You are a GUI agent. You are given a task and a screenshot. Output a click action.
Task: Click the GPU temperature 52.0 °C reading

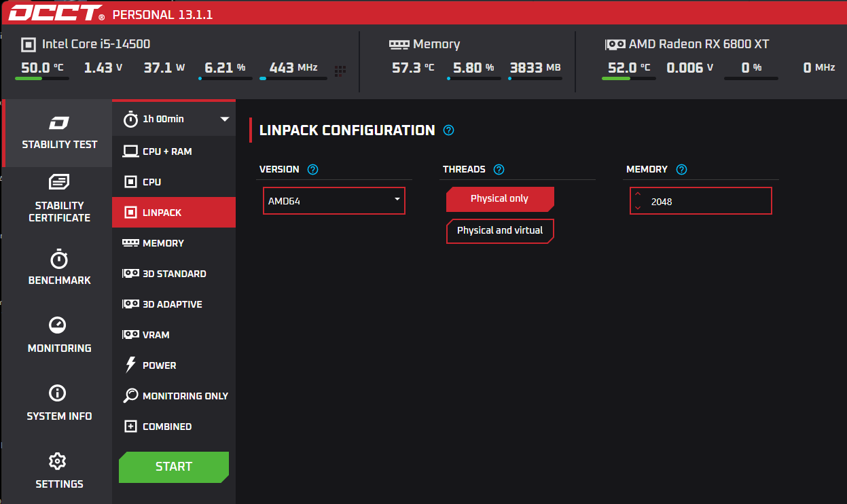pyautogui.click(x=629, y=68)
